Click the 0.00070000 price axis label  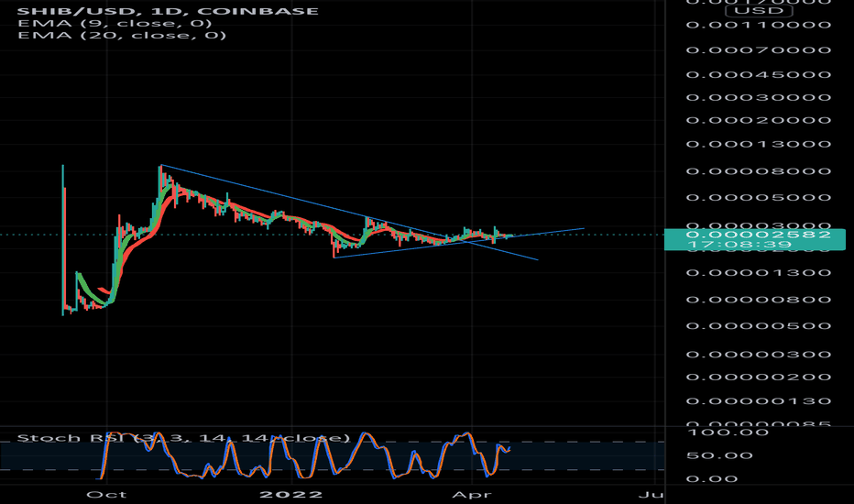click(758, 50)
